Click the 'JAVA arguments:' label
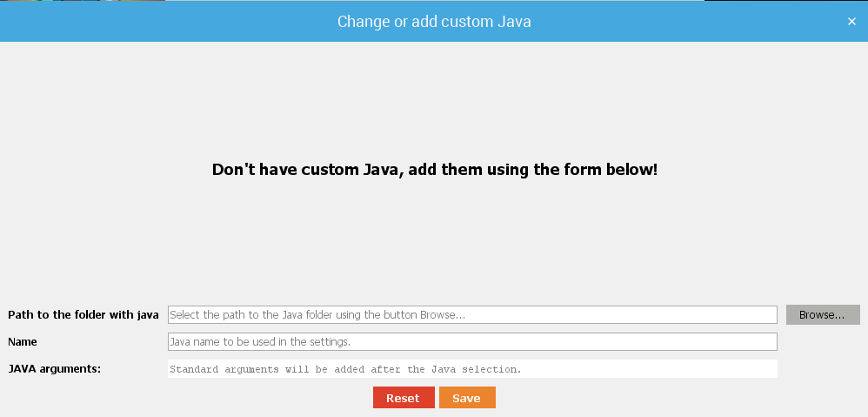This screenshot has width=868, height=417. (55, 368)
